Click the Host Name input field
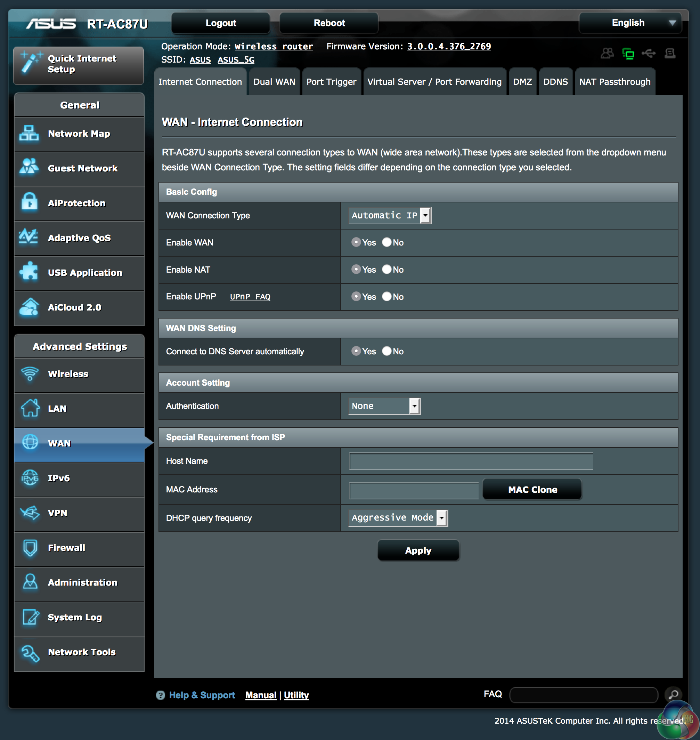 tap(471, 461)
